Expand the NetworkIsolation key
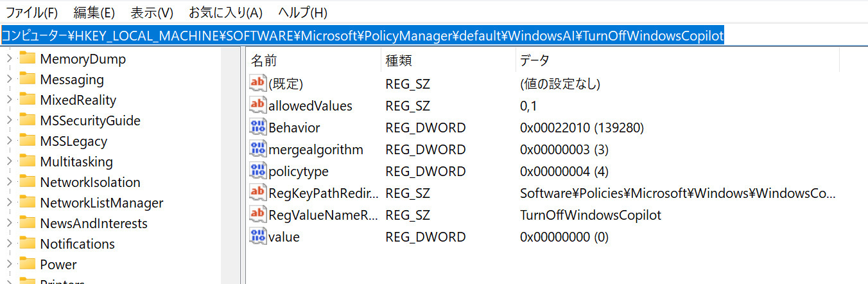This screenshot has height=284, width=868. (9, 182)
